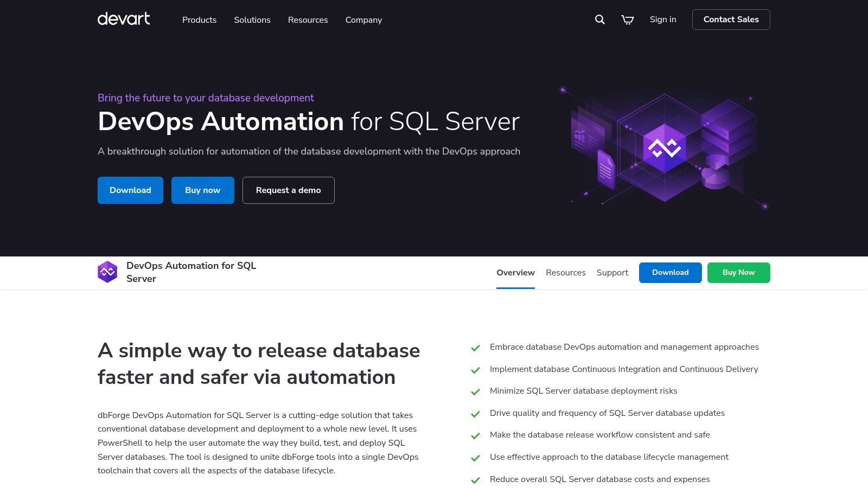This screenshot has width=868, height=488.
Task: Open the Solutions menu
Action: pyautogui.click(x=252, y=20)
